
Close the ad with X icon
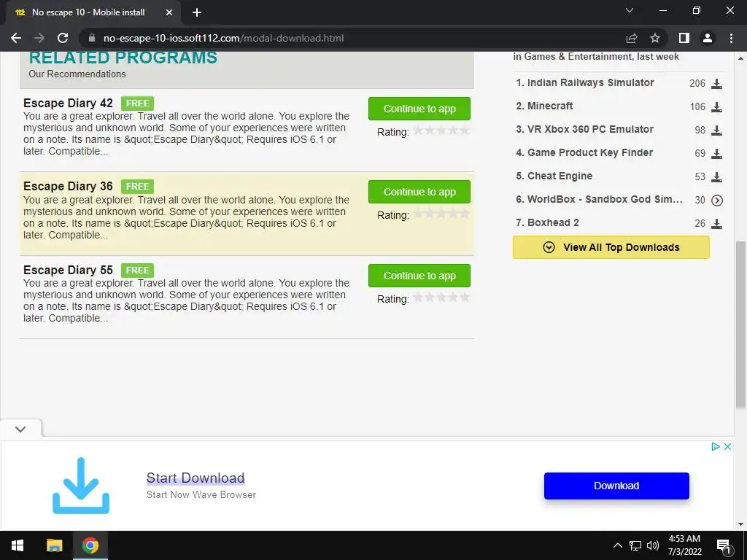727,447
